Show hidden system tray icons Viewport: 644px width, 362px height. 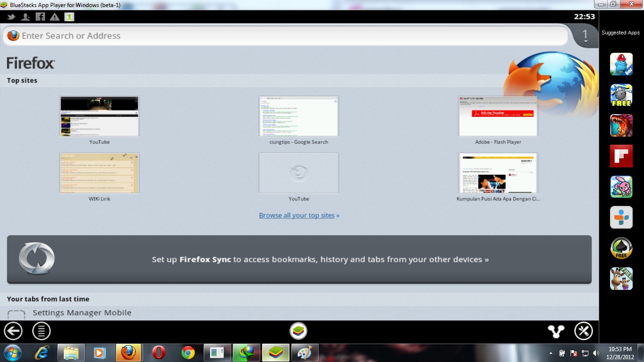[551, 353]
